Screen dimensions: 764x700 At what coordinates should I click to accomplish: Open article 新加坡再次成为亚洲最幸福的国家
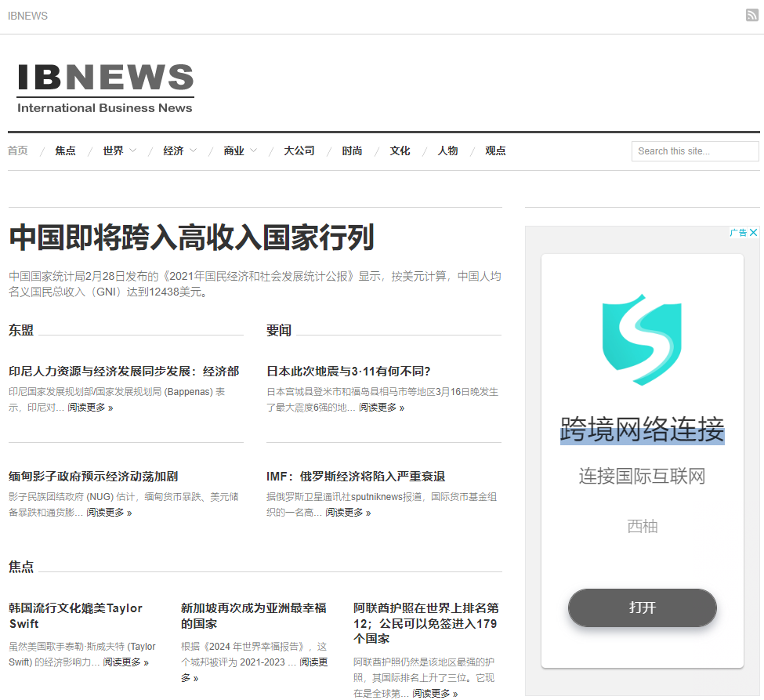point(253,615)
